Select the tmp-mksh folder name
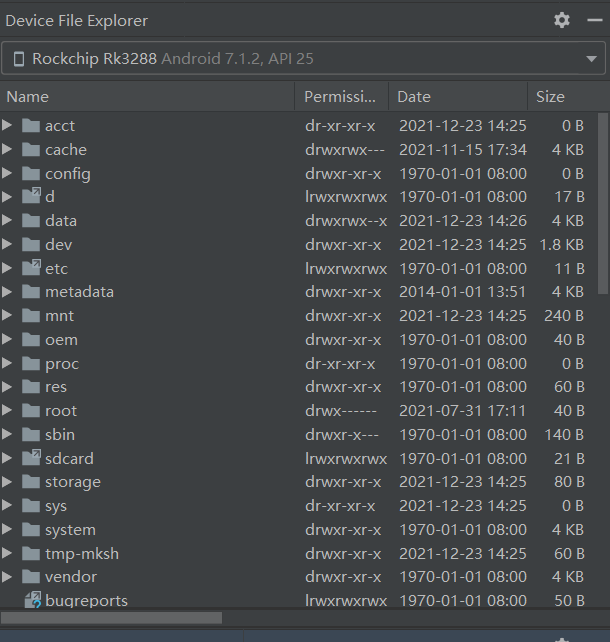 coord(82,554)
